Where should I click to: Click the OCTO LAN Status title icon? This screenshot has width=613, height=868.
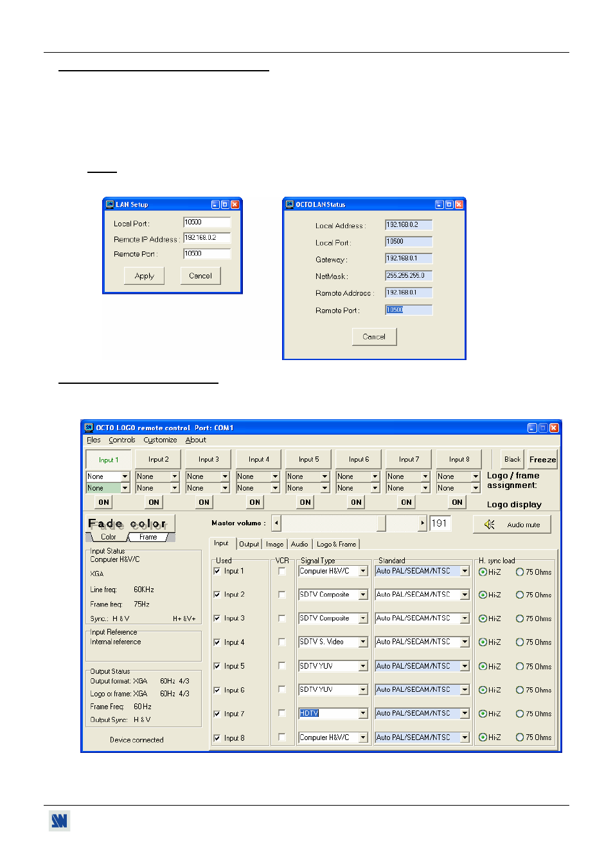290,204
